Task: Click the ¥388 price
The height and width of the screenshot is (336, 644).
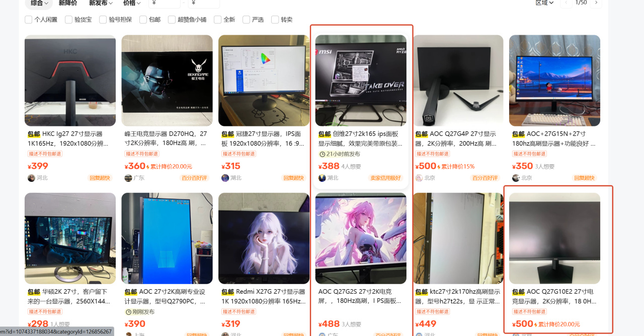Action: click(x=329, y=166)
